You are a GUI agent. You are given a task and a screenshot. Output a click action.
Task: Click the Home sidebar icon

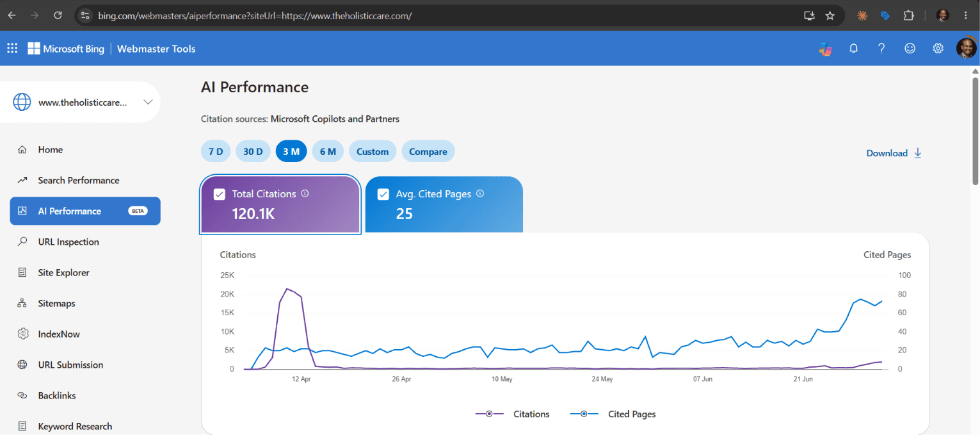(x=22, y=150)
